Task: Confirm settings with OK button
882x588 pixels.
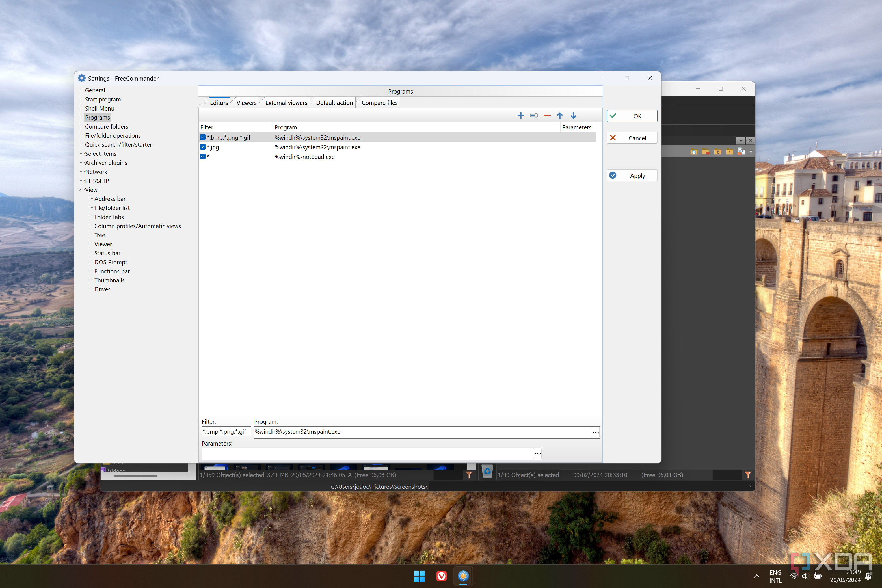Action: coord(632,116)
